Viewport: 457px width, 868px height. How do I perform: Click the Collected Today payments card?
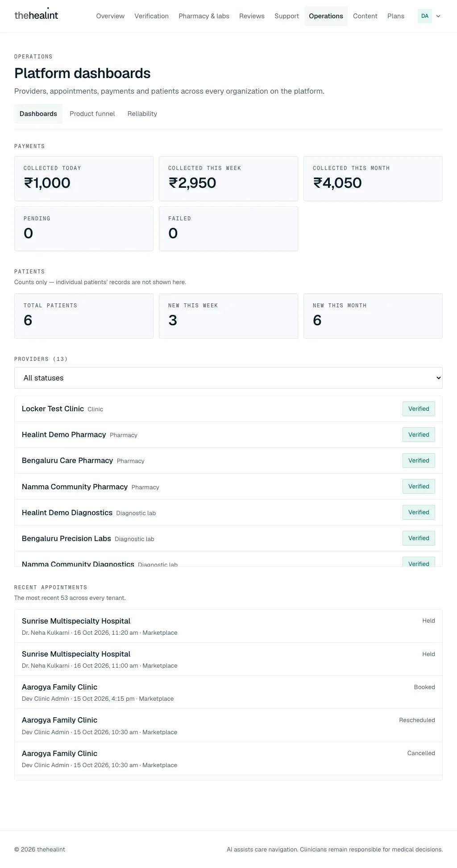(x=84, y=178)
